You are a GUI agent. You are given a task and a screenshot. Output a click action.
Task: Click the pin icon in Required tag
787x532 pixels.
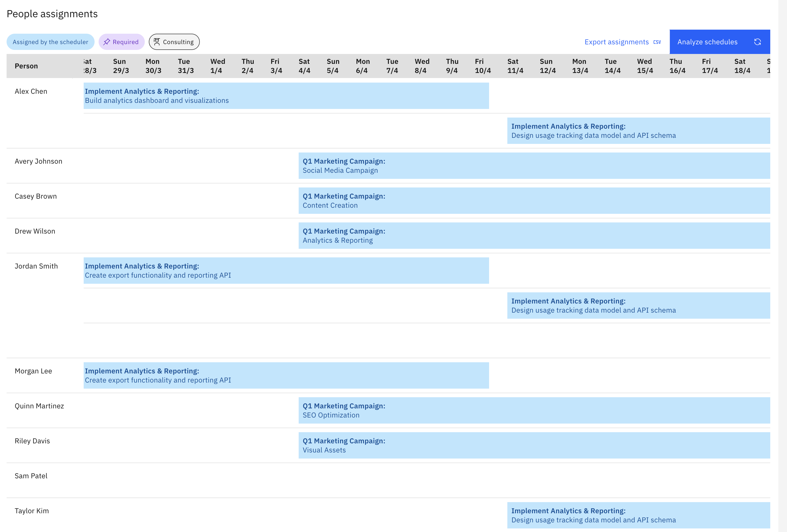click(107, 42)
